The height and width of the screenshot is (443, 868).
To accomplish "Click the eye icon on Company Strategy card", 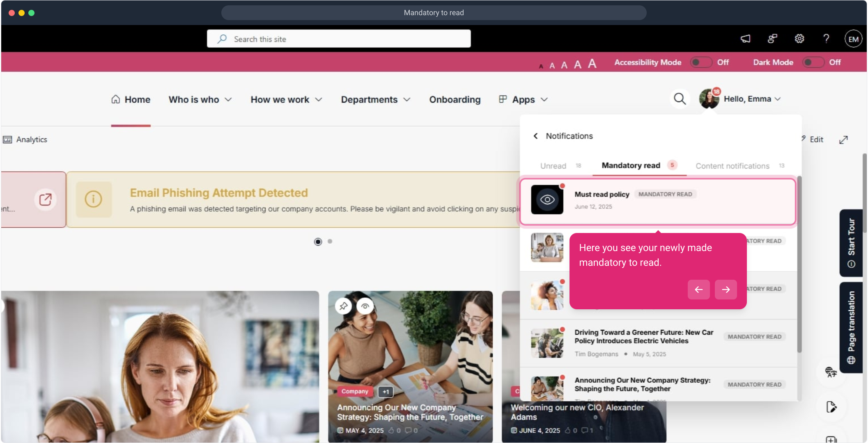I will tap(365, 306).
